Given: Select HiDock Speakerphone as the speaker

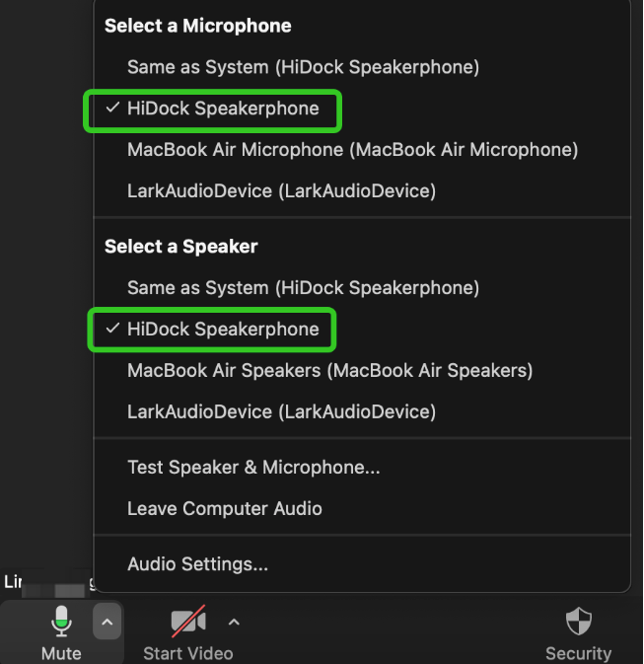Looking at the screenshot, I should (x=223, y=330).
